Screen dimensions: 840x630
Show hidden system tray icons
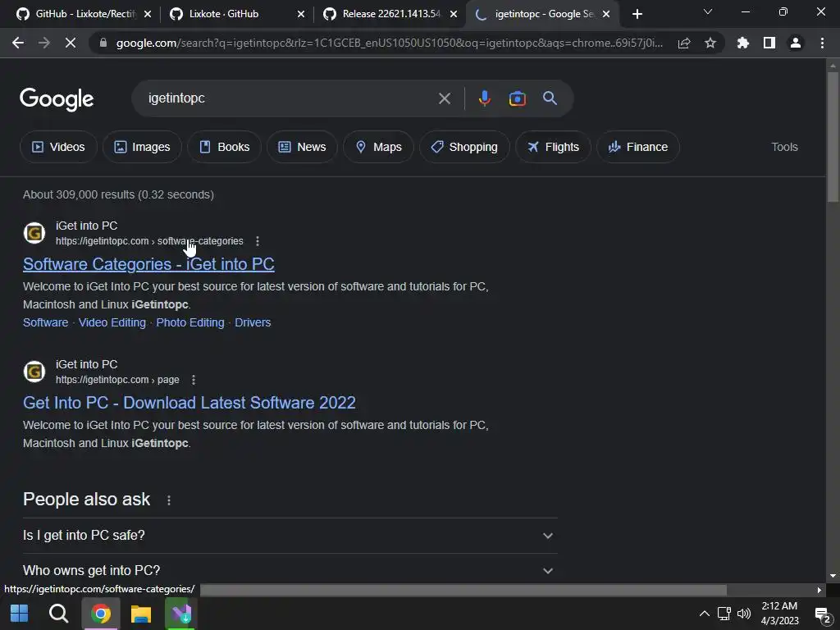705,614
